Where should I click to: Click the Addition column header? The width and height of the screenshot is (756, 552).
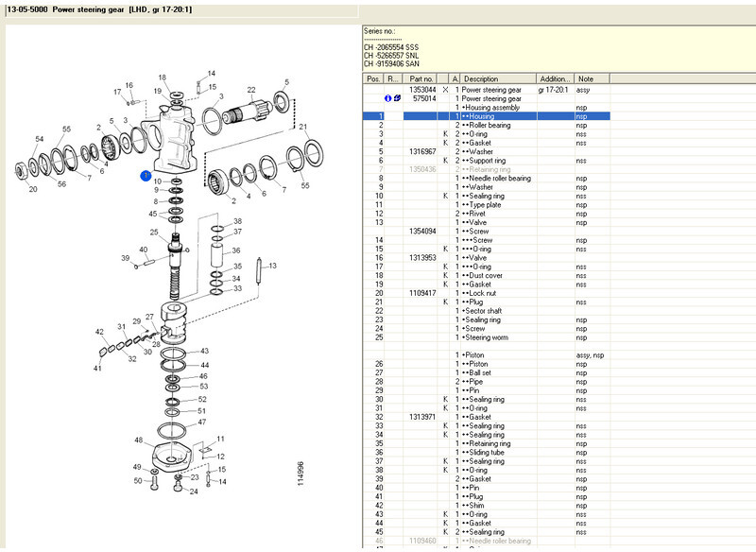pos(554,79)
